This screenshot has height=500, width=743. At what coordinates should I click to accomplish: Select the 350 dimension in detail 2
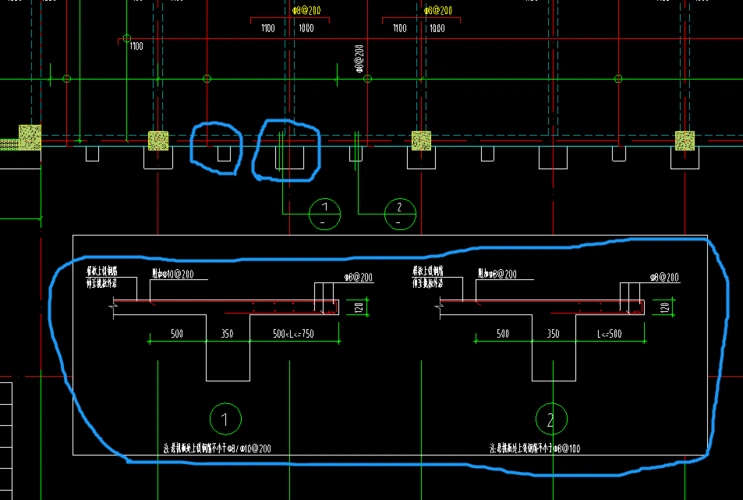click(553, 333)
